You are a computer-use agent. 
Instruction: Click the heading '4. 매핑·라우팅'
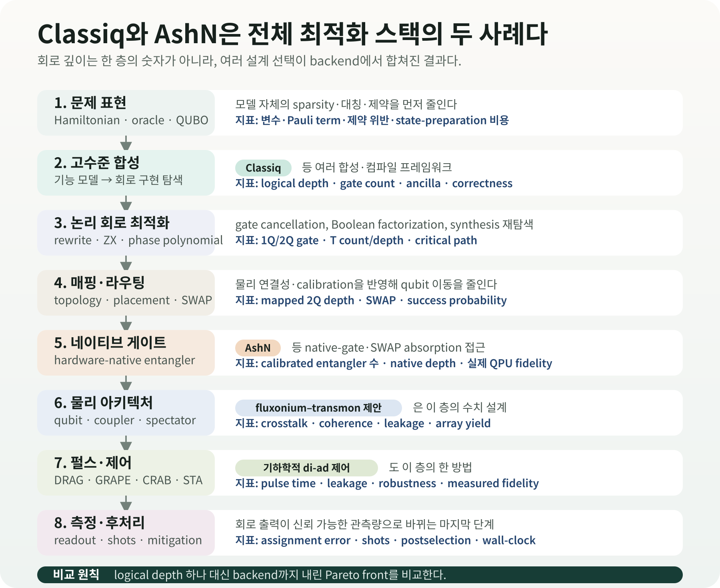pyautogui.click(x=99, y=283)
